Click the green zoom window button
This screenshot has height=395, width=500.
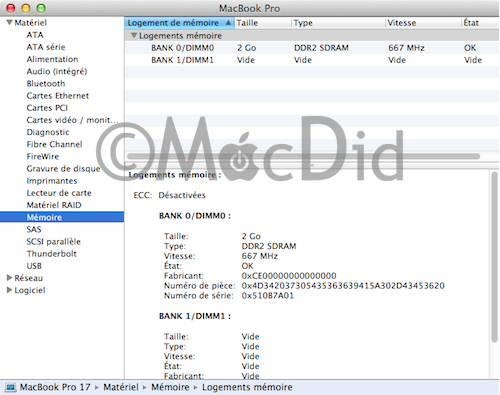(x=41, y=8)
